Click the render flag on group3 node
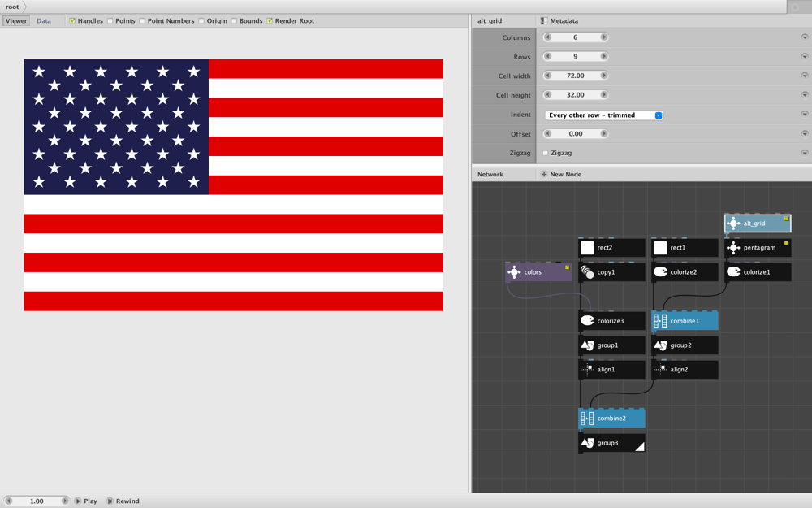Viewport: 812px width, 508px height. coord(640,447)
